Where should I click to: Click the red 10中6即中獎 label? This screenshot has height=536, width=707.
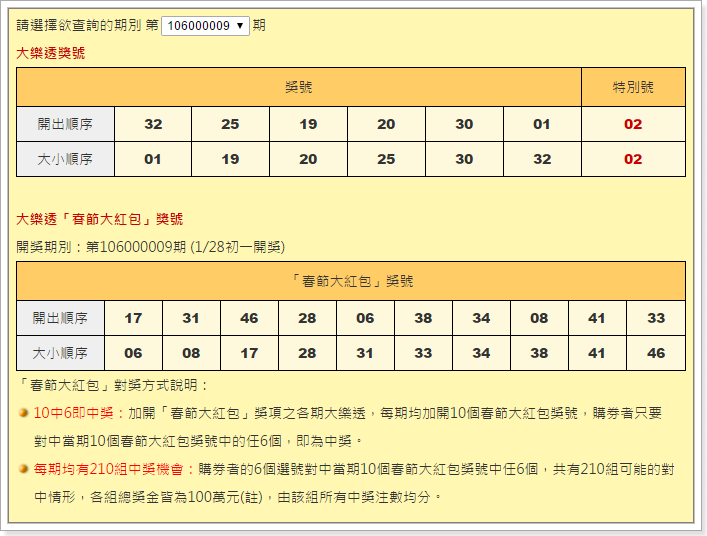pos(78,412)
